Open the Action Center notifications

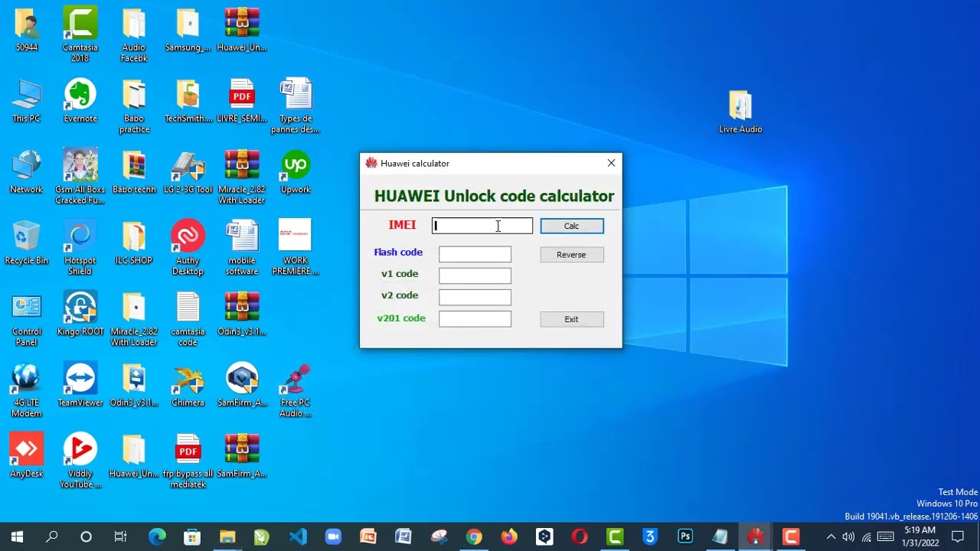pos(958,536)
